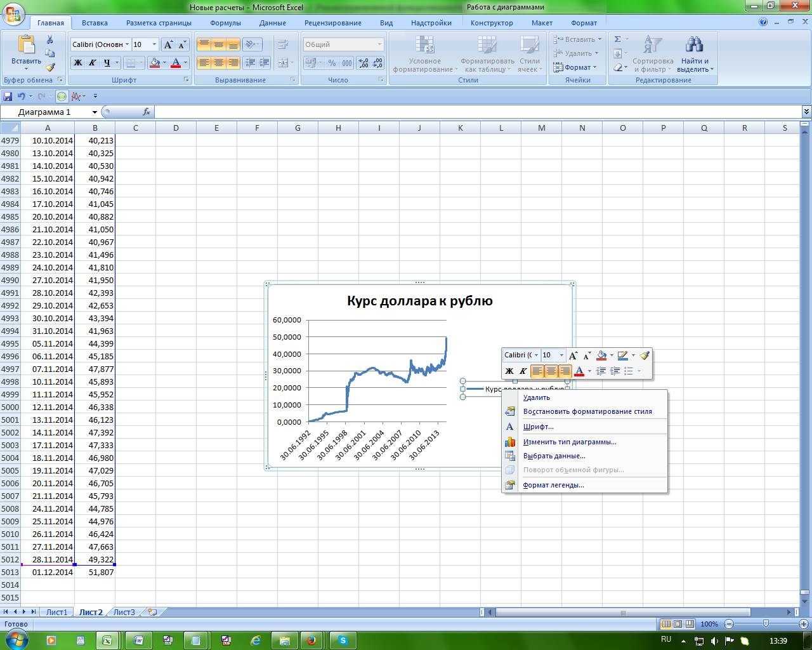The height and width of the screenshot is (650, 812).
Task: Click the Sort and Filter icon
Action: pos(652,46)
